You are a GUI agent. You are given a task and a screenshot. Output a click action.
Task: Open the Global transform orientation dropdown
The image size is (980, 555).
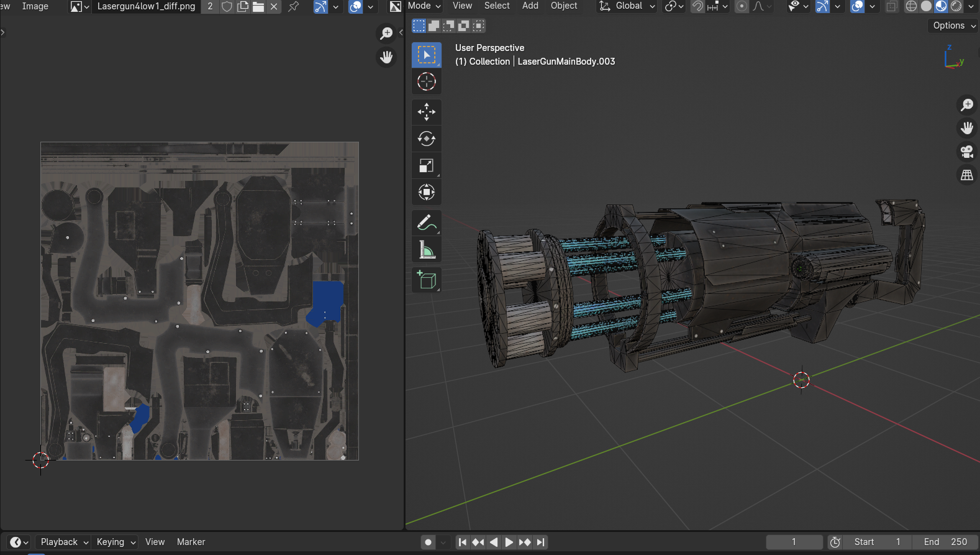click(627, 6)
